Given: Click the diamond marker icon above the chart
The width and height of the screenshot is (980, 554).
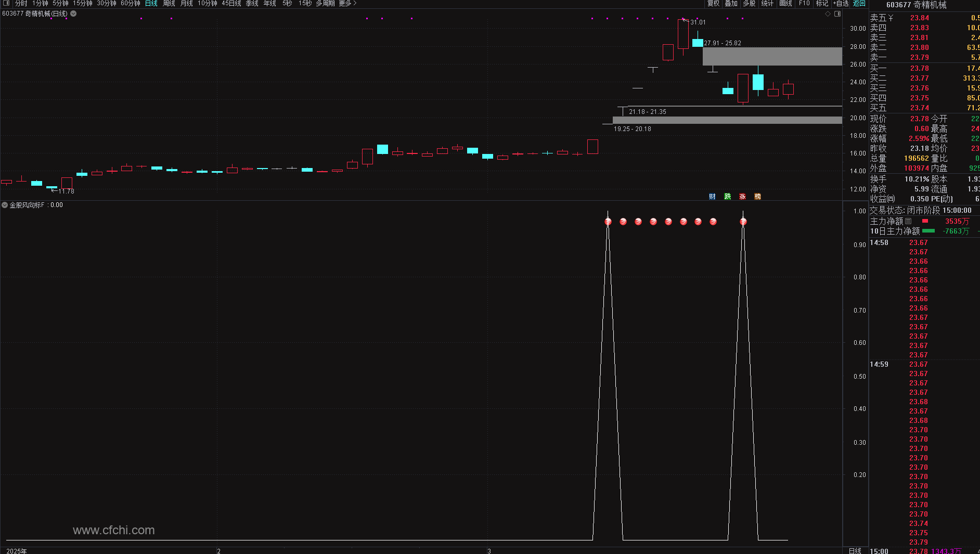Looking at the screenshot, I should pyautogui.click(x=828, y=14).
